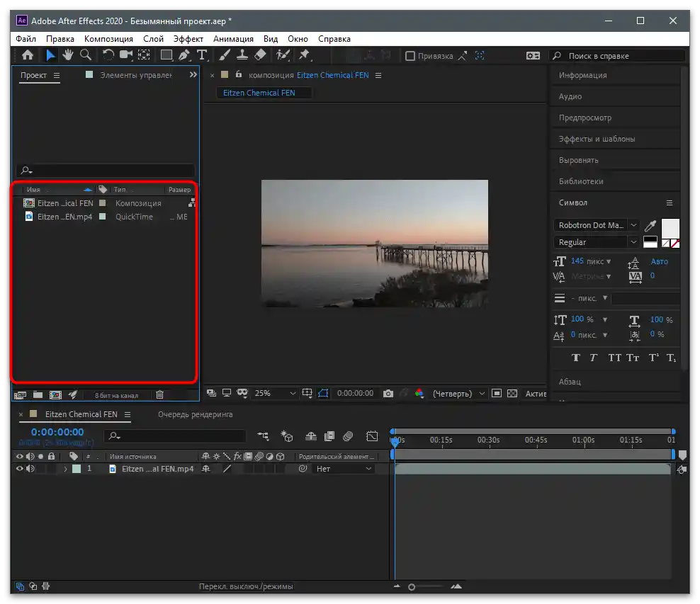This screenshot has height=604, width=700.
Task: Create new folder in Project panel
Action: click(x=38, y=395)
